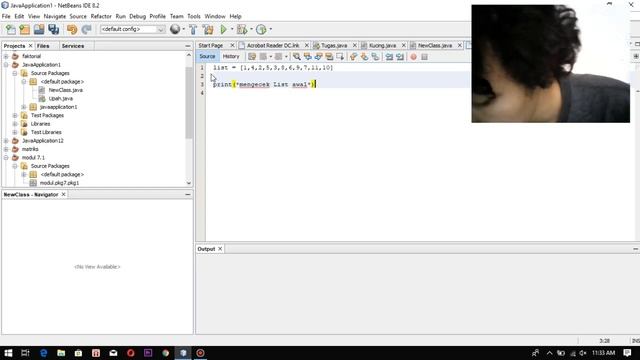Close the Output panel tab
Image resolution: width=640 pixels, height=360 pixels.
220,249
